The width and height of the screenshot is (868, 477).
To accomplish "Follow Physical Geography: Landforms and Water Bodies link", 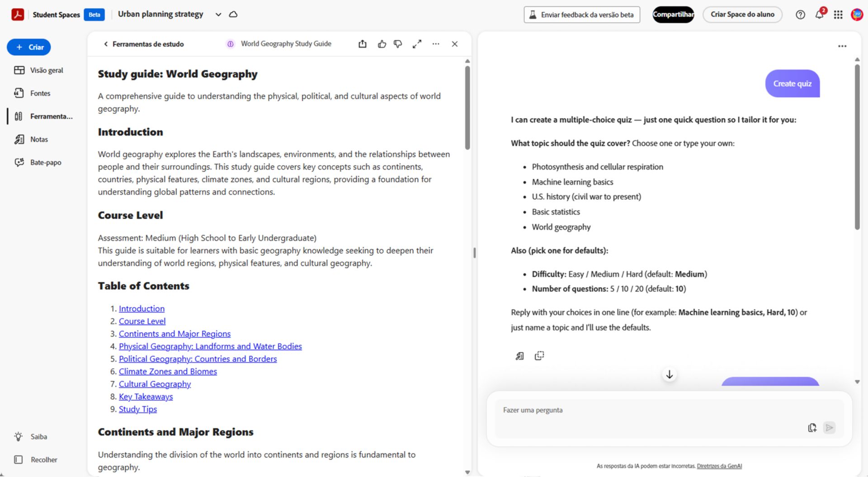I will click(x=210, y=346).
